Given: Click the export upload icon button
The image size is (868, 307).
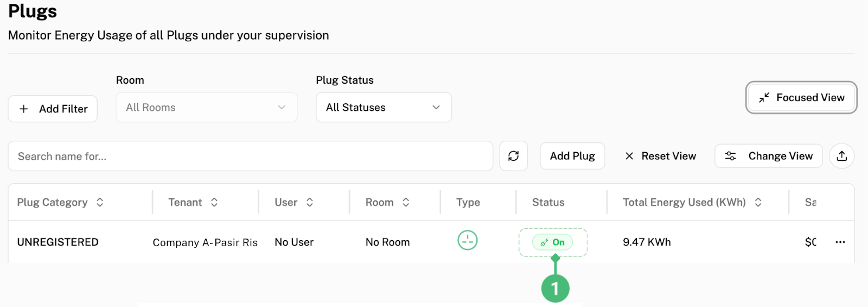Looking at the screenshot, I should (841, 156).
